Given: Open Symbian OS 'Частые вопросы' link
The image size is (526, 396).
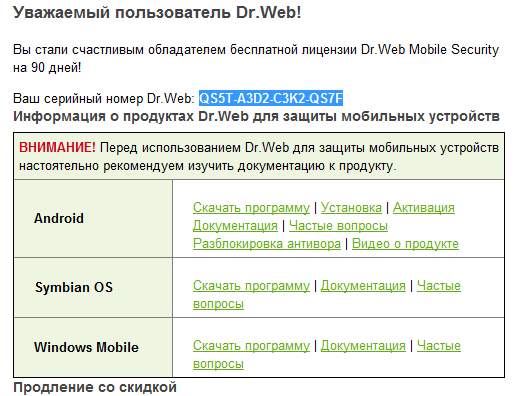Looking at the screenshot, I should point(439,286).
